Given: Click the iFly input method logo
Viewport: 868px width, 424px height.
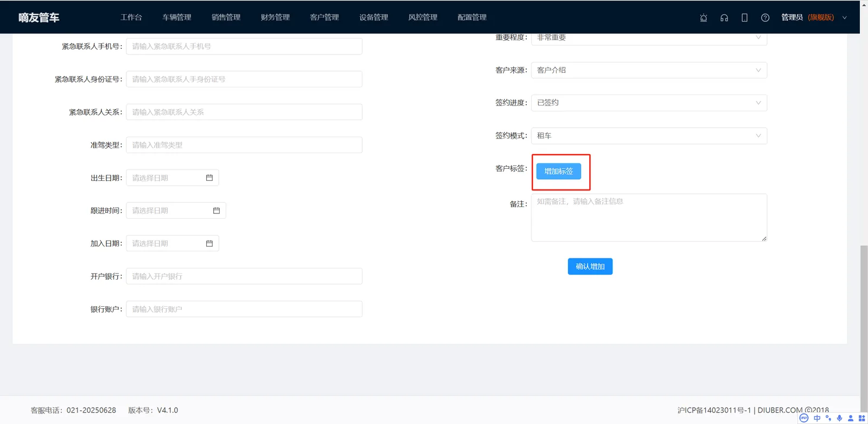Looking at the screenshot, I should [804, 417].
